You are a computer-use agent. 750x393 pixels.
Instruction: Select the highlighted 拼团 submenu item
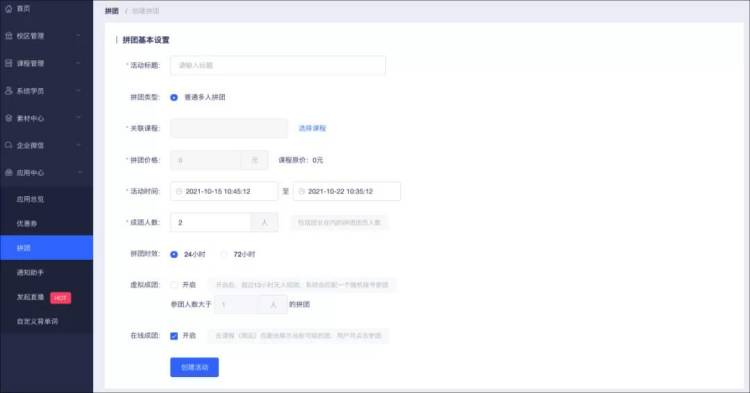pos(46,248)
